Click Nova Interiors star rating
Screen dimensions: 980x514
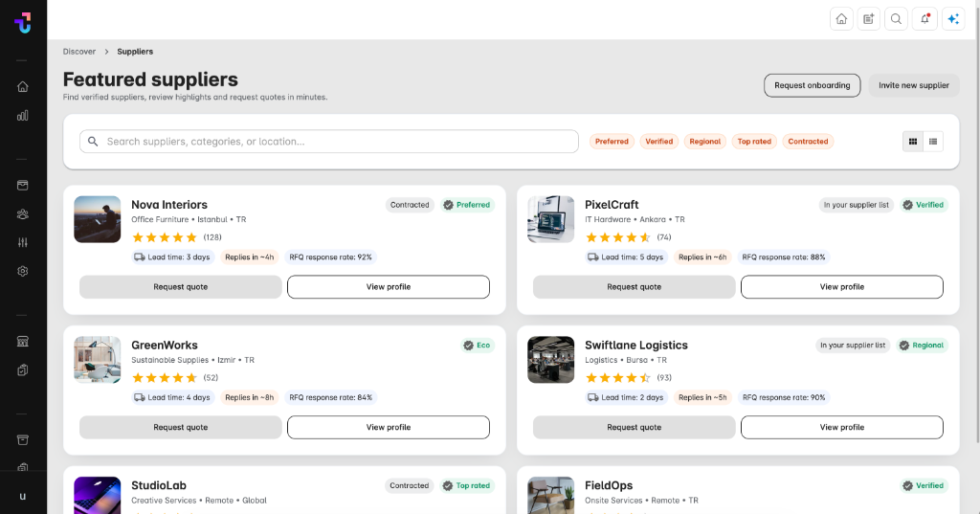pyautogui.click(x=165, y=237)
